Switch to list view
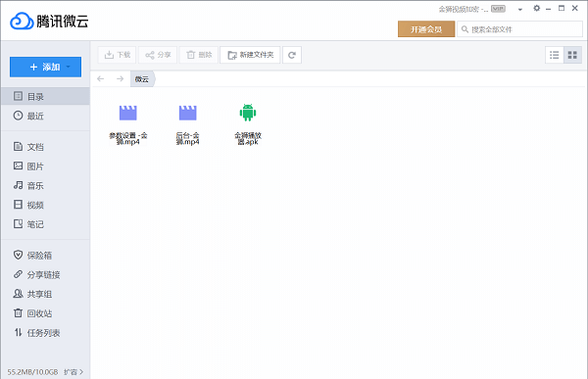 pos(555,55)
